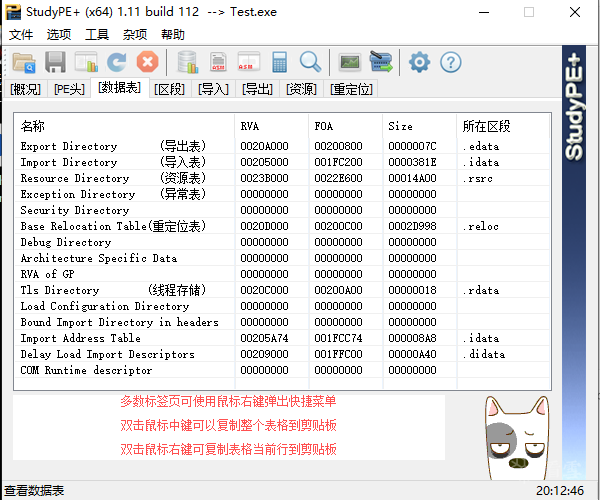The height and width of the screenshot is (500, 600).
Task: Open the calculator tool
Action: [280, 62]
